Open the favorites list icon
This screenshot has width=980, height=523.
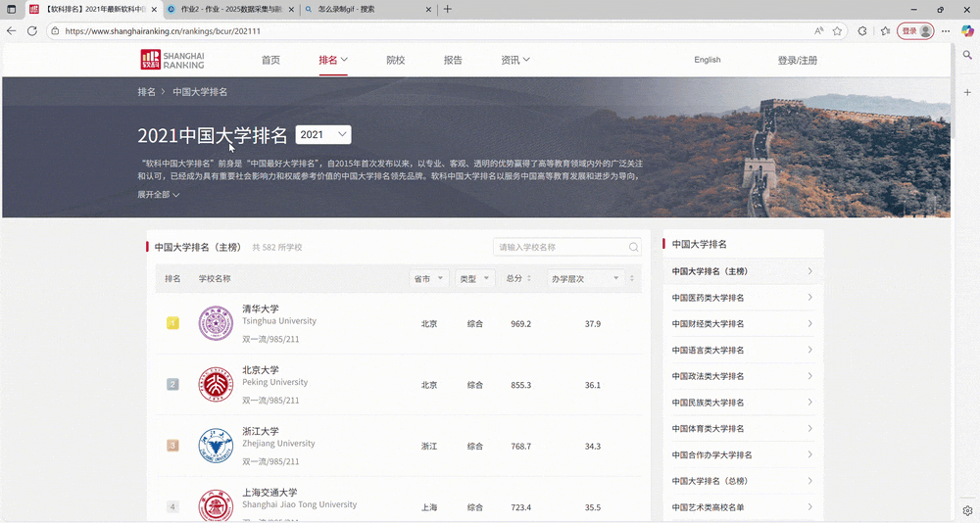[885, 30]
